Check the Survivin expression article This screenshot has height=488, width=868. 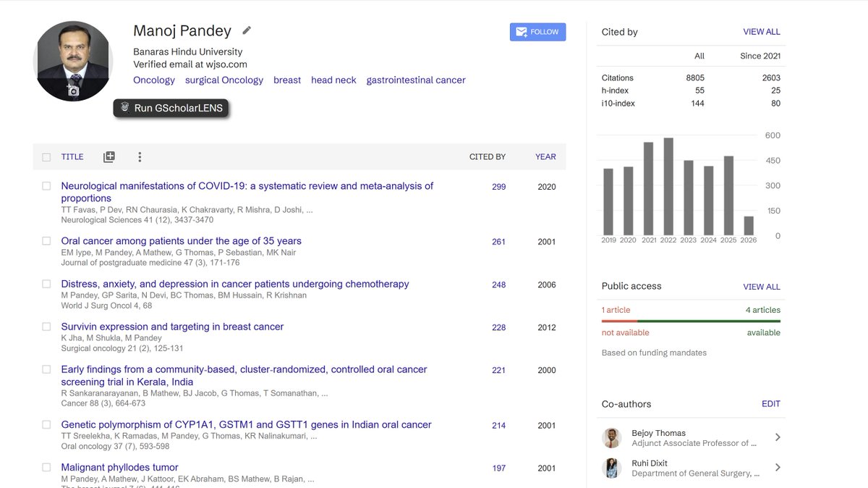(46, 327)
